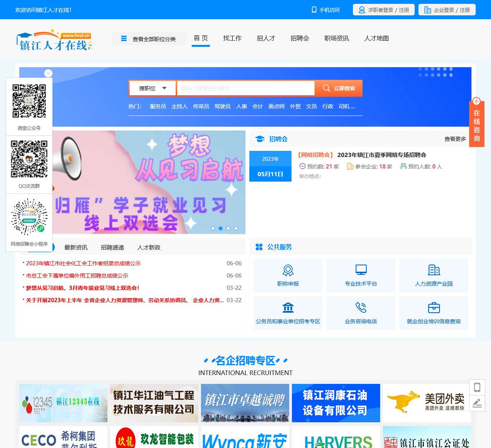Click 网络招聘会小程序 code
Screen dimensions: 491x448
tap(29, 217)
